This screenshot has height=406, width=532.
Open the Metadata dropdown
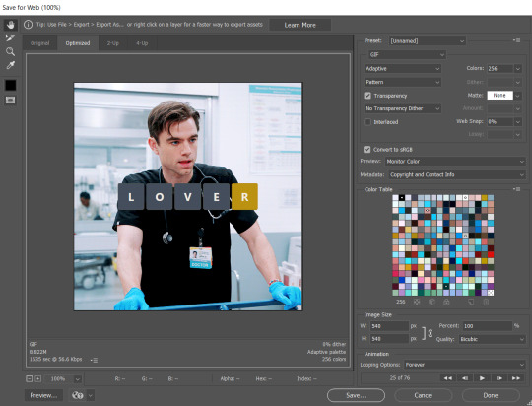[457, 174]
